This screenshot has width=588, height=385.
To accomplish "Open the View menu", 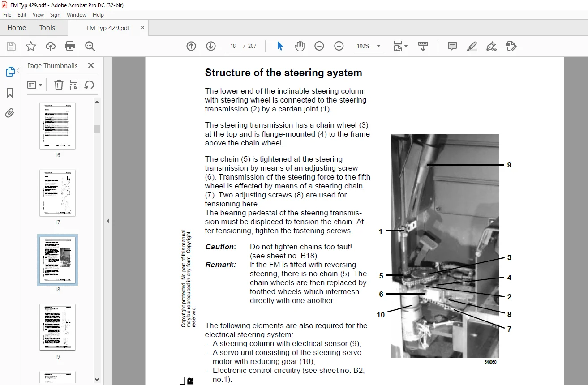I will pos(39,15).
